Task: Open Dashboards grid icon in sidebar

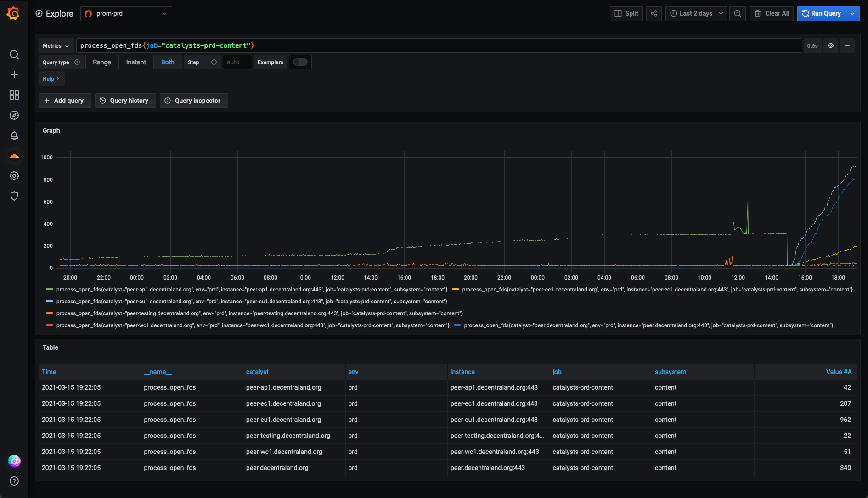Action: pos(14,95)
